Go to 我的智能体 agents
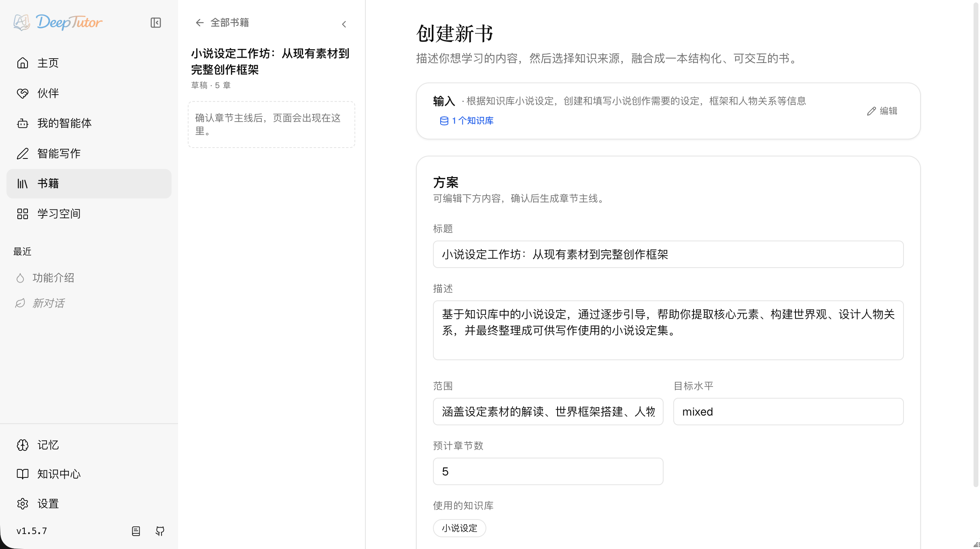Viewport: 980px width, 549px height. [x=89, y=123]
